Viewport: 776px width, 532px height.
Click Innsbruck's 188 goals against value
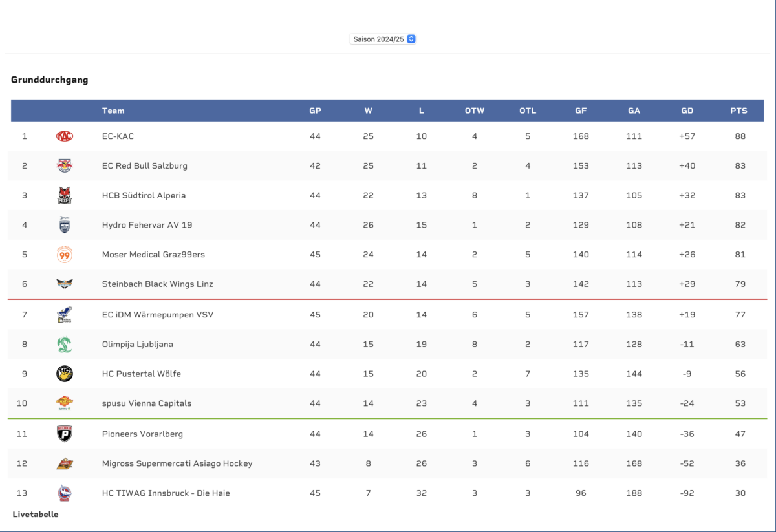[634, 493]
